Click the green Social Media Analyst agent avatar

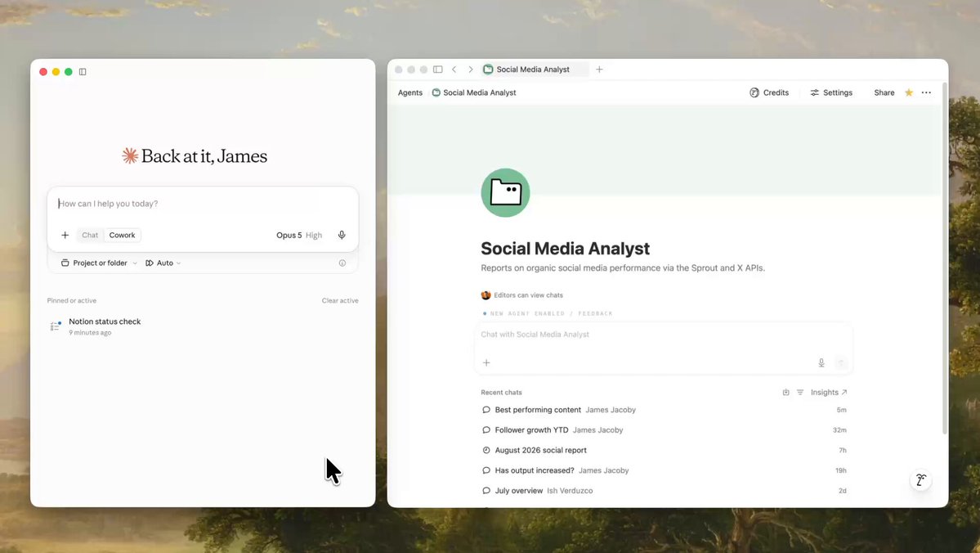505,193
